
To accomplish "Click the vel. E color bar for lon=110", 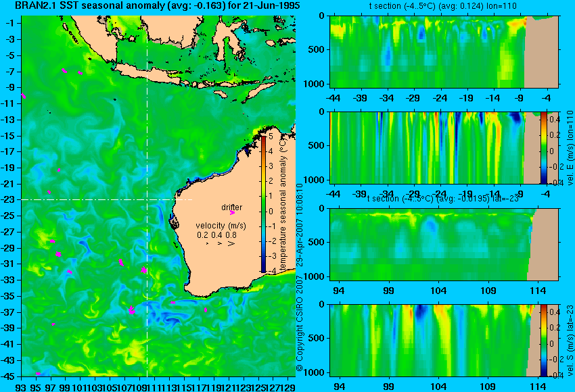I will 543,147.
